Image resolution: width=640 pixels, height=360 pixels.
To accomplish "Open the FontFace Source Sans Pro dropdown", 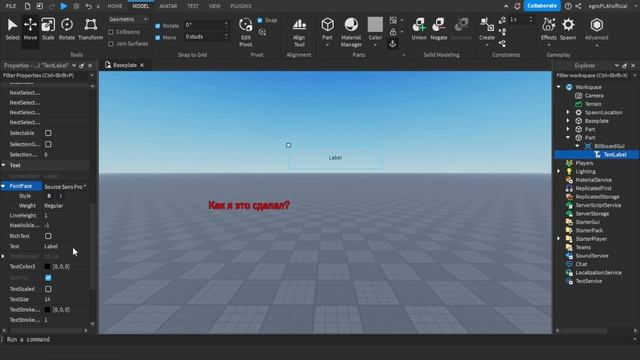I will (x=65, y=187).
